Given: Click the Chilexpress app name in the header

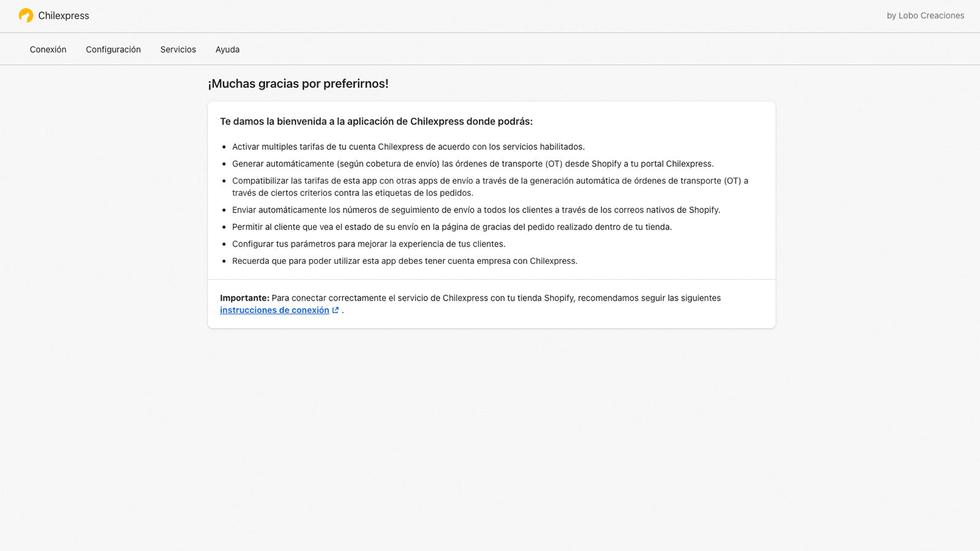Looking at the screenshot, I should (x=64, y=16).
